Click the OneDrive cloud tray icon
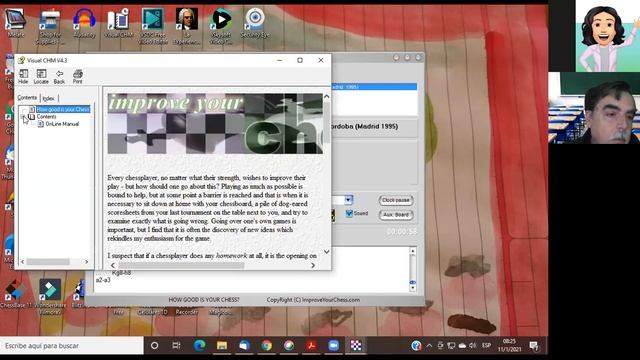The width and height of the screenshot is (640, 360). click(462, 346)
